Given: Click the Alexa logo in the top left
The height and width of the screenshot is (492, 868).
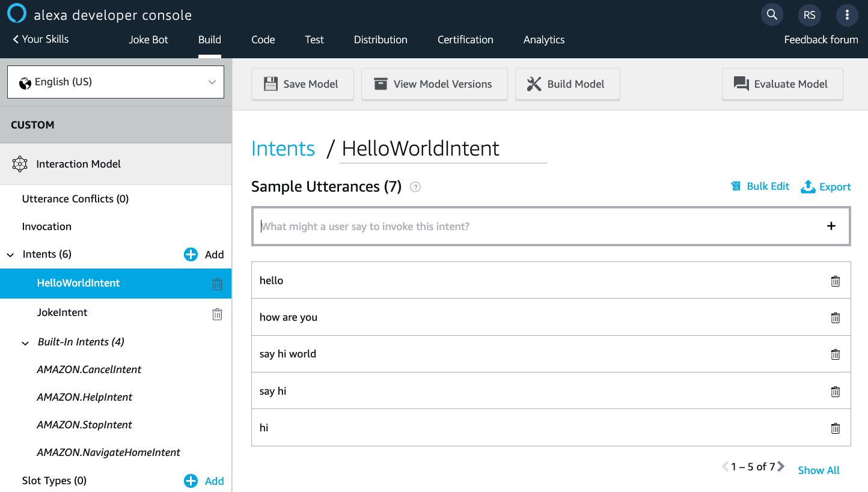Looking at the screenshot, I should pyautogui.click(x=16, y=14).
